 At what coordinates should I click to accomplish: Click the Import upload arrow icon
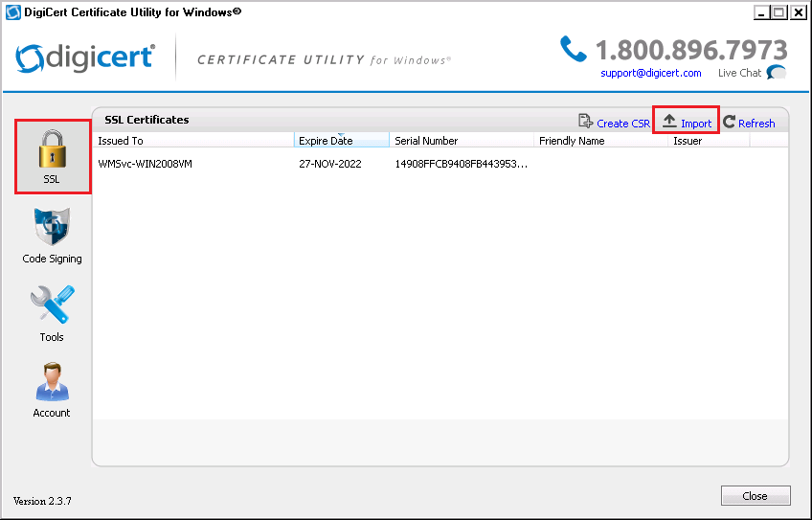pyautogui.click(x=669, y=122)
